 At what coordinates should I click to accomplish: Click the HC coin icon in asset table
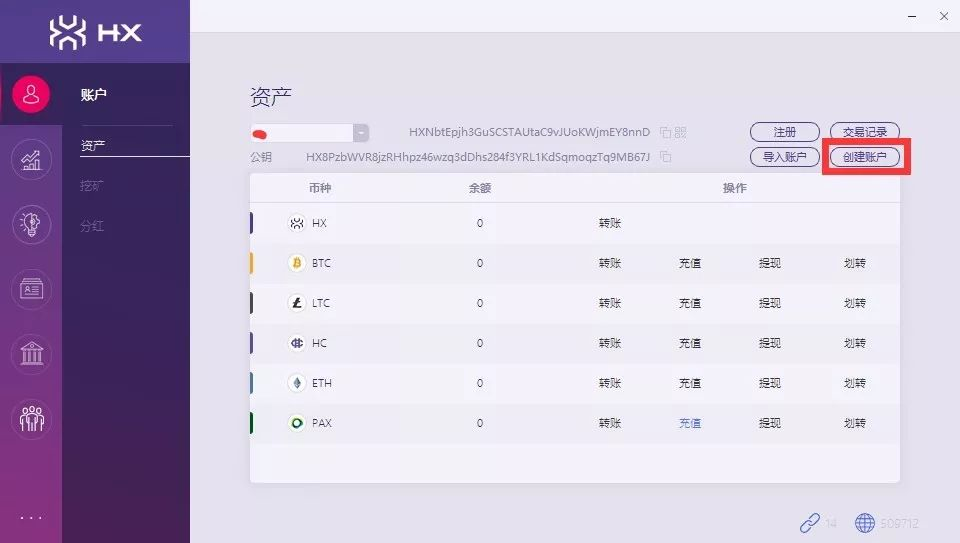point(297,343)
